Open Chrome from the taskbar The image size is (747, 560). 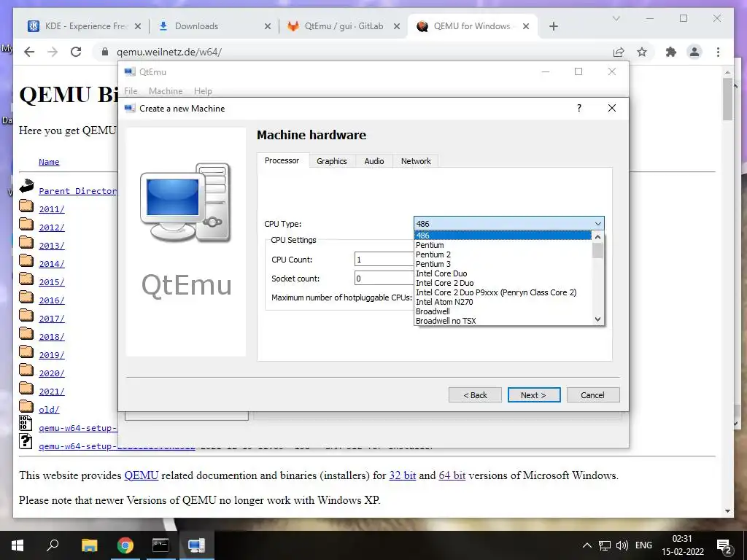125,545
